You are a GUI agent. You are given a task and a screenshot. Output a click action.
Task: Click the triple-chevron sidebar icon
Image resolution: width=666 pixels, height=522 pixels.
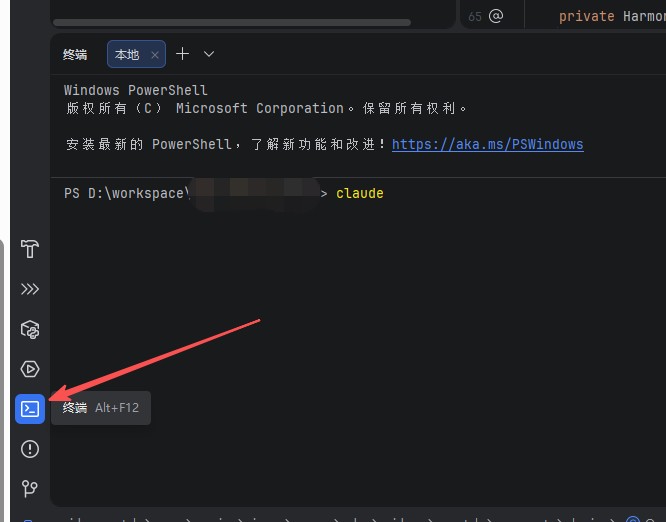click(x=30, y=289)
